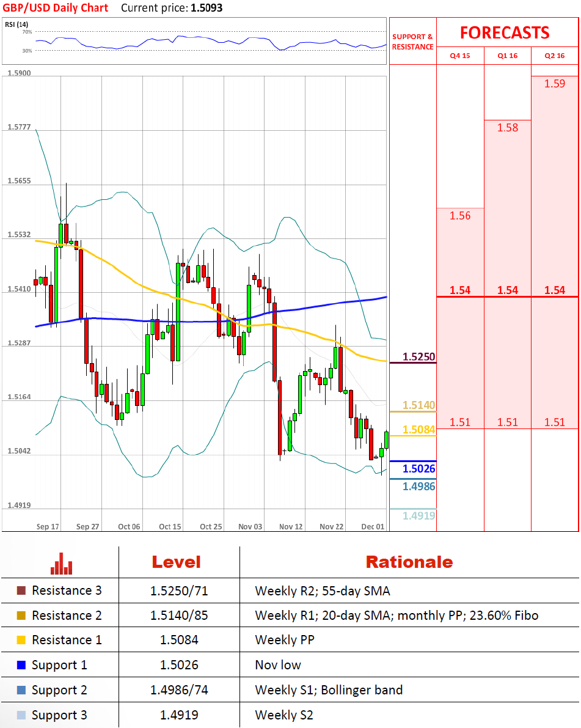Image resolution: width=581 pixels, height=728 pixels.
Task: Click the 1.5042 price axis label
Action: coord(19,451)
